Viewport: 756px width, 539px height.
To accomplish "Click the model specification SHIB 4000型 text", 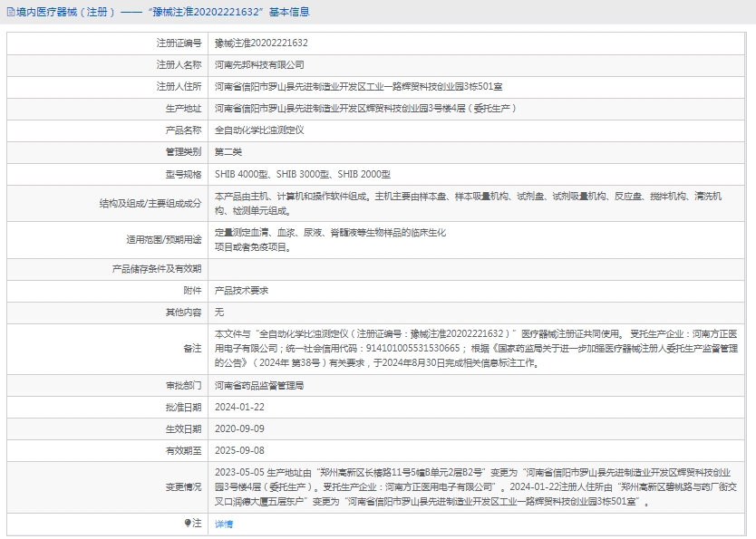I will coord(241,174).
